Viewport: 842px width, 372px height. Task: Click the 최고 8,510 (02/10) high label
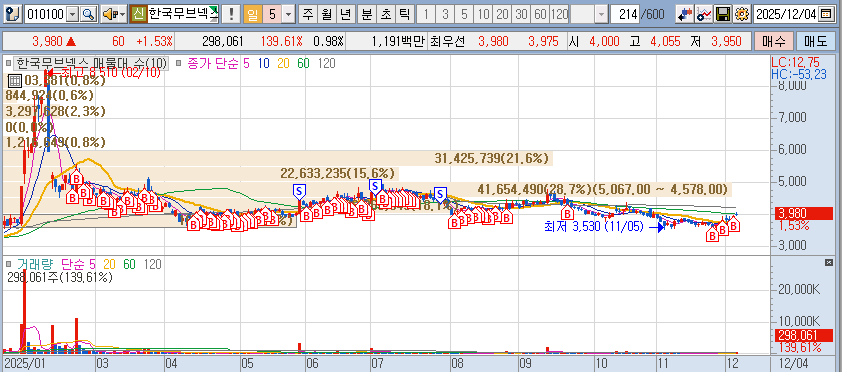(x=111, y=72)
